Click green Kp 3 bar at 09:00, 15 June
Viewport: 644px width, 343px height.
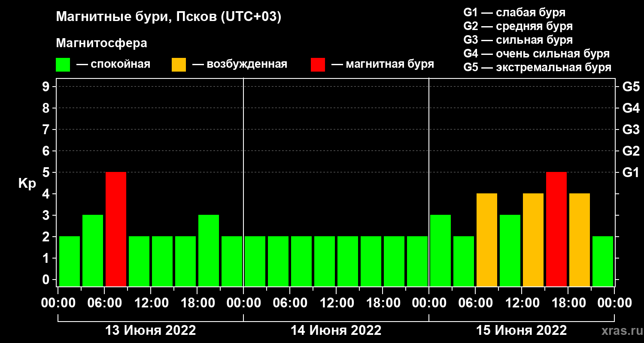[x=510, y=250]
